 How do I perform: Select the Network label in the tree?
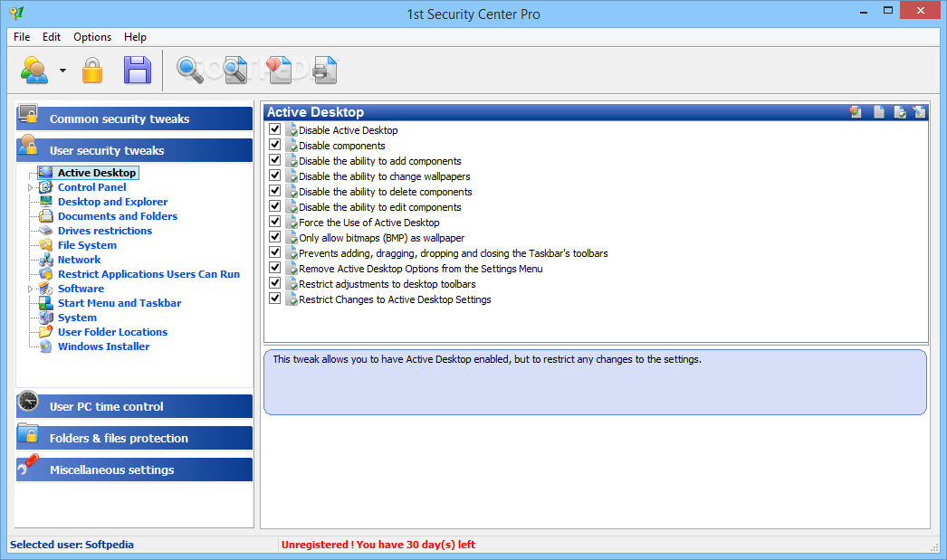(x=79, y=260)
